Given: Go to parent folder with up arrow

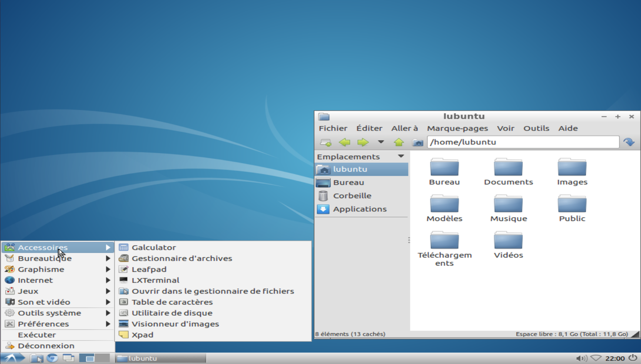Looking at the screenshot, I should click(399, 142).
